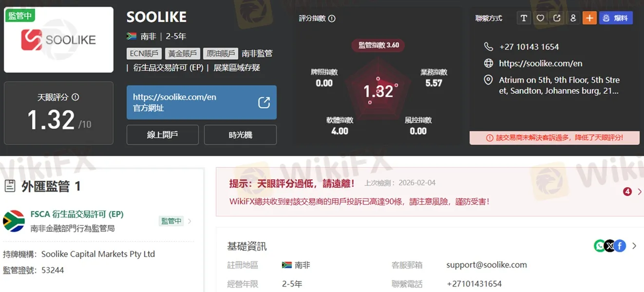Image resolution: width=644 pixels, height=292 pixels.
Task: Click the share icon in the contact toolbar
Action: pos(557,18)
